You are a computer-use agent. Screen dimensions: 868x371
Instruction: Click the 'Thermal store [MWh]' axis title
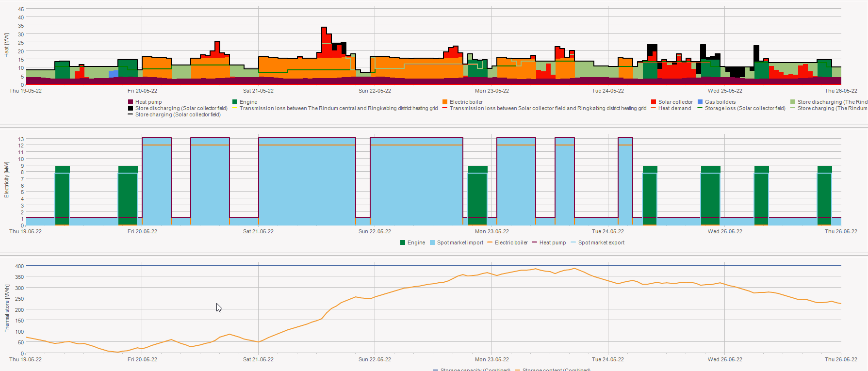tap(7, 308)
